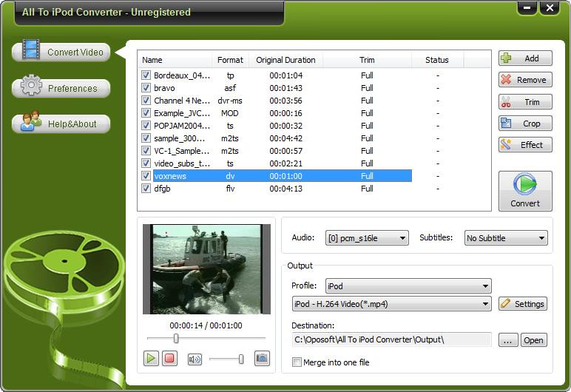Screen dimensions: 571x392
Task: Expand the Profile iPod dropdown
Action: [408, 286]
